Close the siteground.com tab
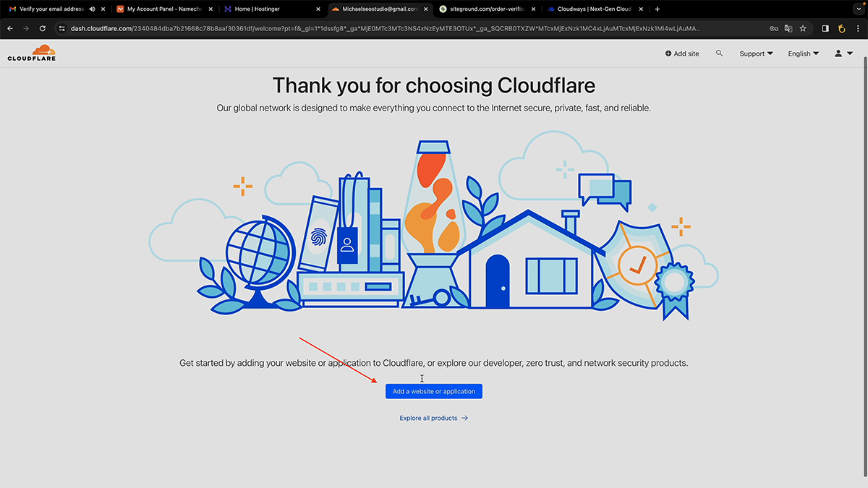 pos(534,9)
